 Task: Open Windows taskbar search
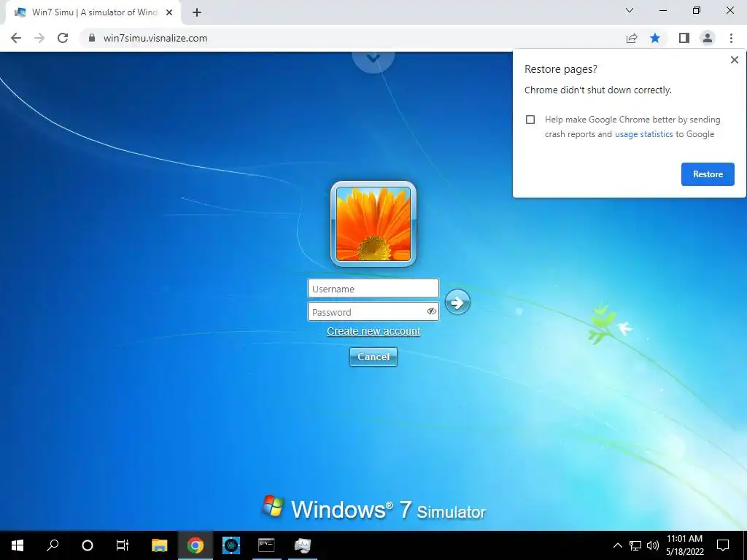coord(53,545)
